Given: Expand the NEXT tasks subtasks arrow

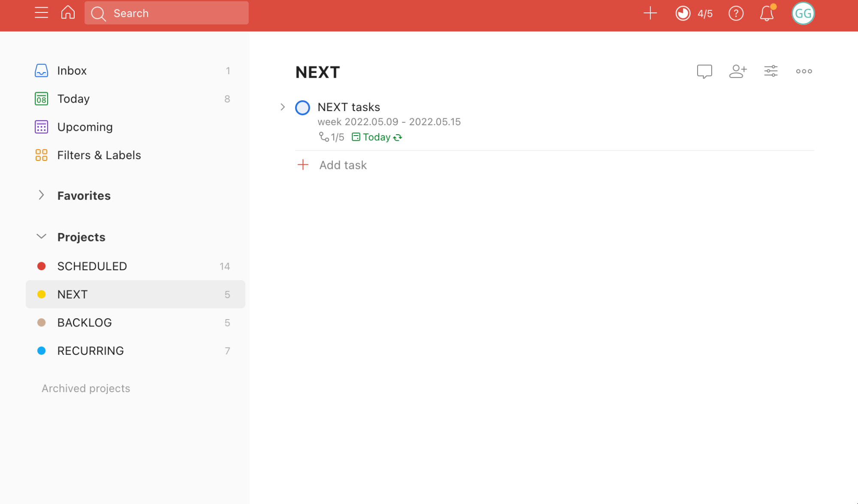Looking at the screenshot, I should click(282, 107).
